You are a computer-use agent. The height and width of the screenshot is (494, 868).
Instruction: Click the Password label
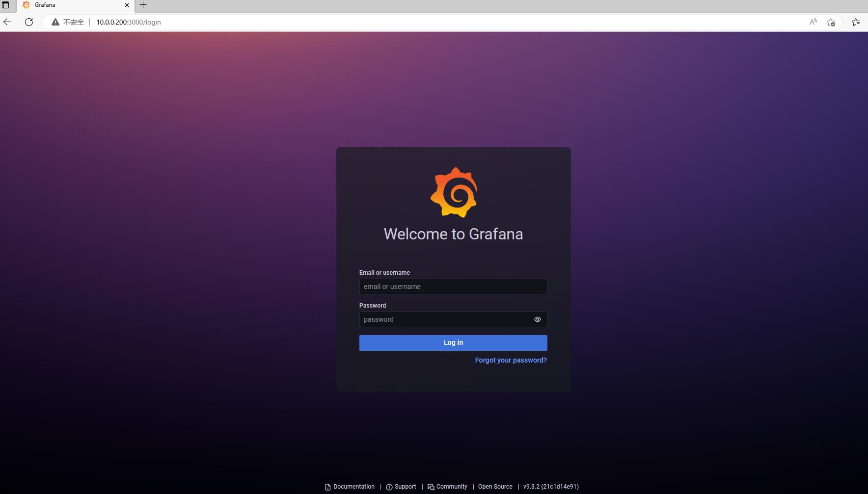tap(373, 306)
